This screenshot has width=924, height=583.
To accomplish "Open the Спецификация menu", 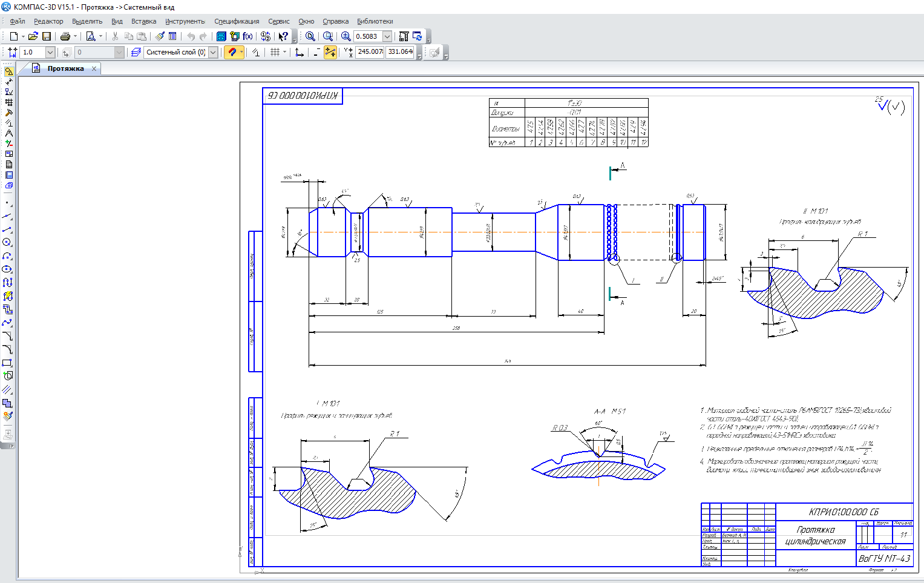I will [x=237, y=21].
